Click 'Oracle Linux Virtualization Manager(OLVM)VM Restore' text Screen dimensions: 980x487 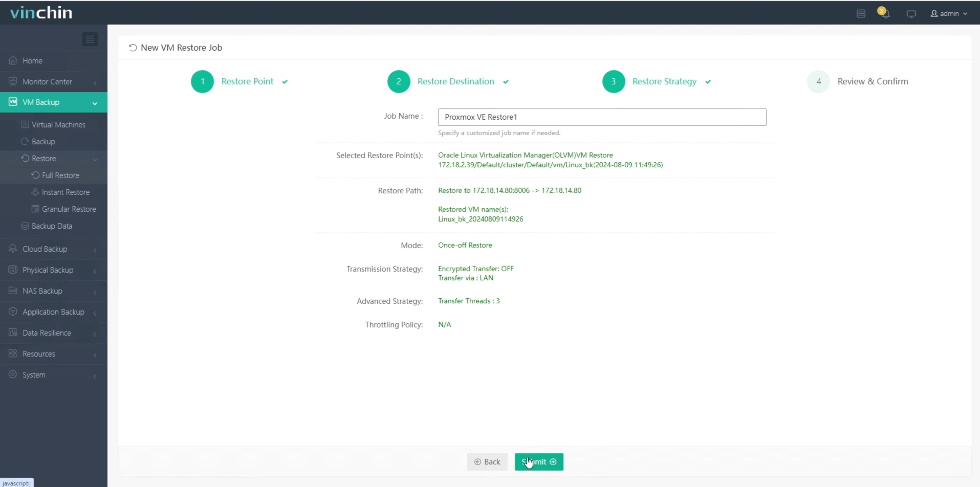525,155
